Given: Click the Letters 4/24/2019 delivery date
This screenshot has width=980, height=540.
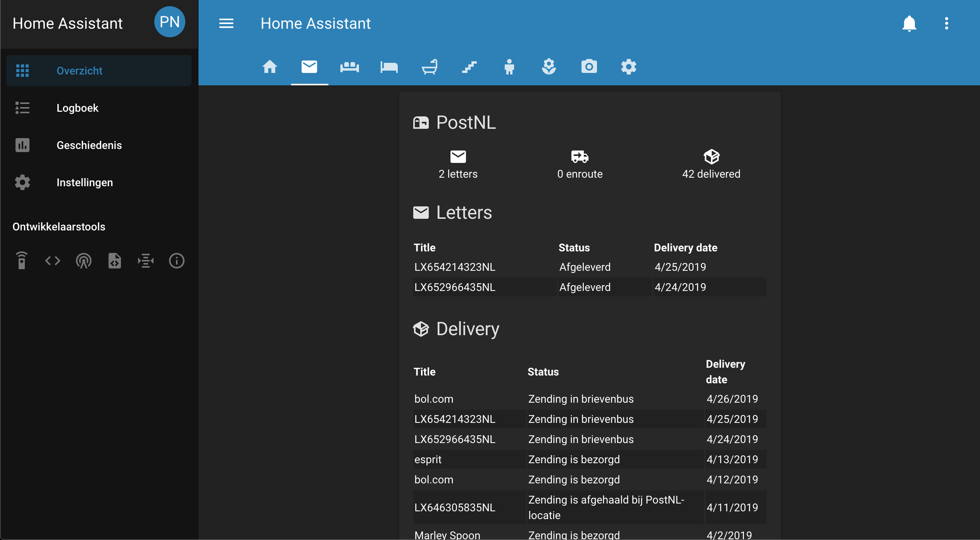Looking at the screenshot, I should 680,287.
